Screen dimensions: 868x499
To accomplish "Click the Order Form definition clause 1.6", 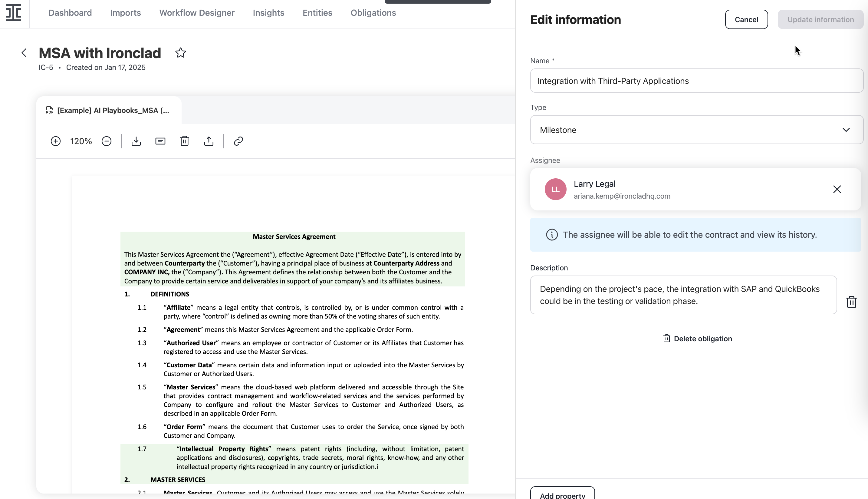I will (314, 431).
